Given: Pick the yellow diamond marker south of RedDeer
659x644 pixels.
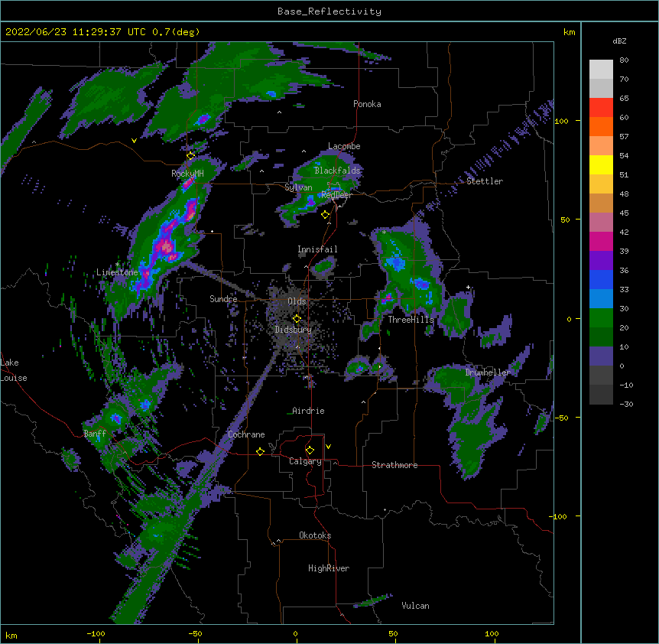Looking at the screenshot, I should point(325,215).
